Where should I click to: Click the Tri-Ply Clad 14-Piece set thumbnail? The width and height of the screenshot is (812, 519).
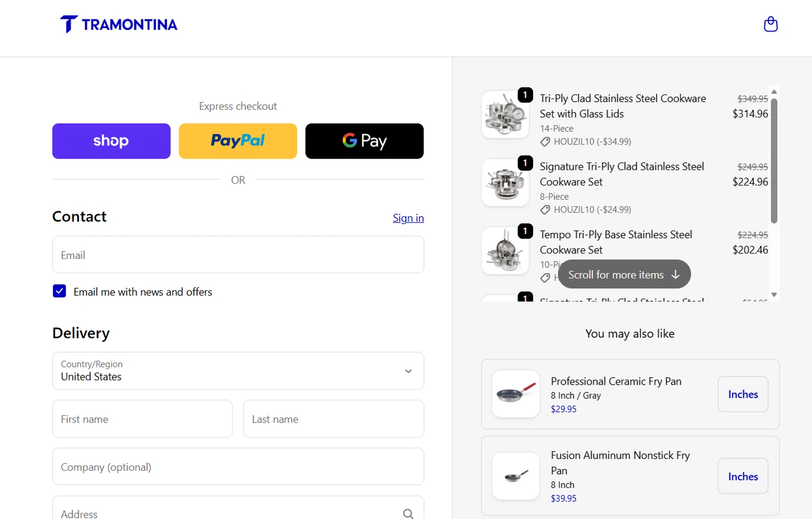tap(505, 114)
